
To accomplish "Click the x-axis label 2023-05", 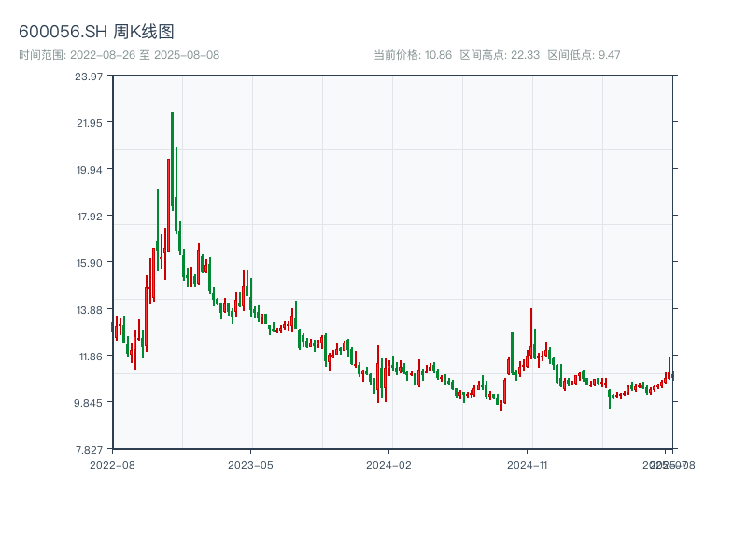I will 250,465.
